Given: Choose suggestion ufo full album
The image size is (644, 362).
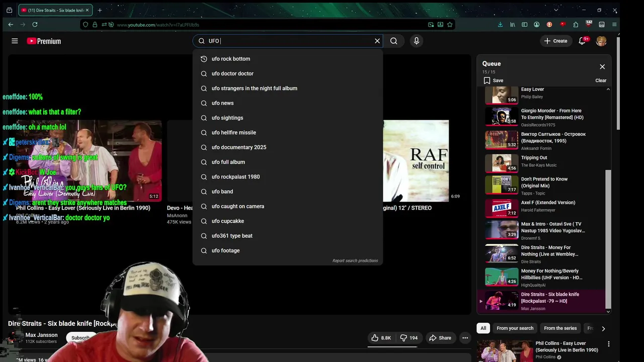Looking at the screenshot, I should pyautogui.click(x=288, y=162).
